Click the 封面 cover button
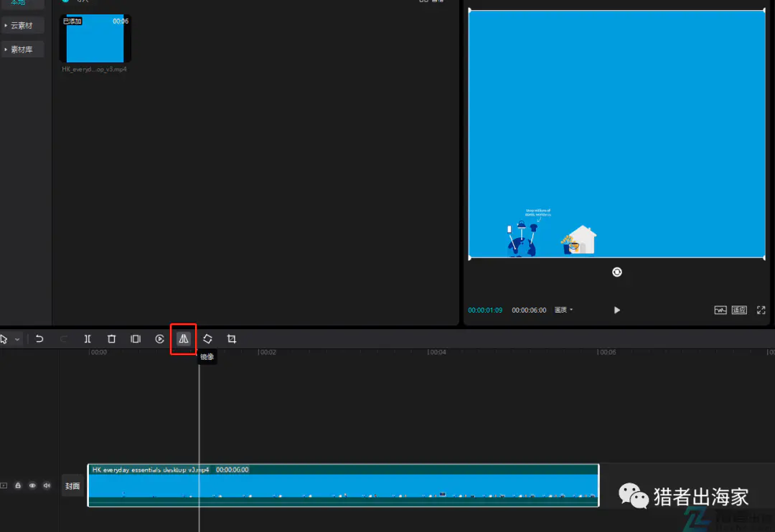Image resolution: width=775 pixels, height=532 pixels. (x=72, y=485)
